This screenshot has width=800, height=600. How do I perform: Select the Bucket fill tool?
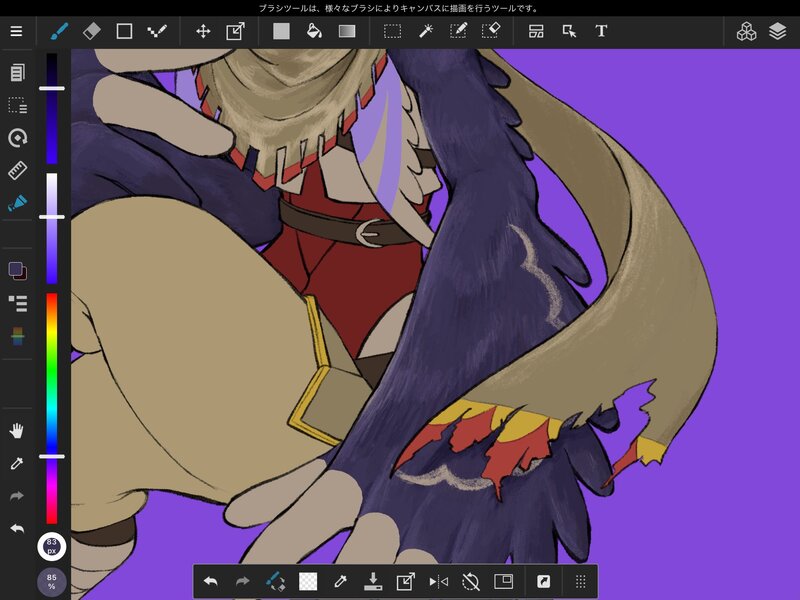[314, 31]
